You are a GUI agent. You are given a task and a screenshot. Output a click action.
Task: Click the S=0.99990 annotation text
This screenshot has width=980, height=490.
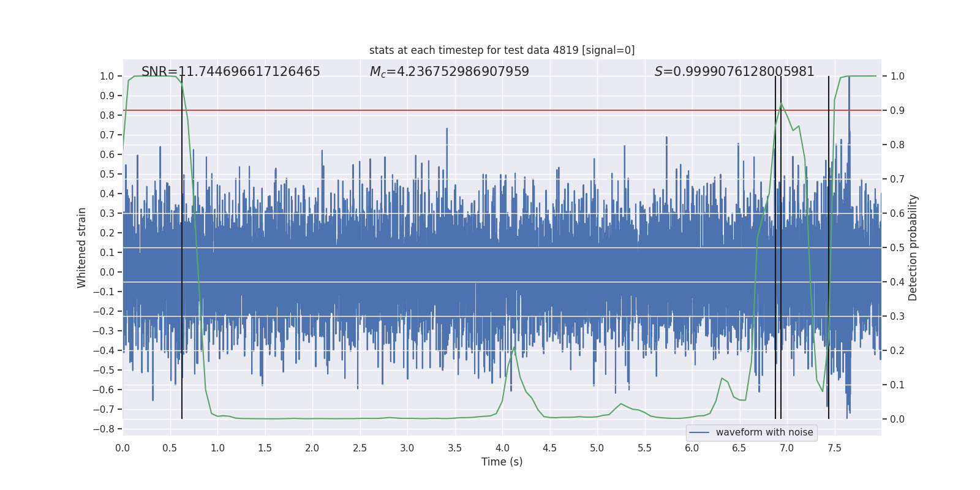point(734,72)
